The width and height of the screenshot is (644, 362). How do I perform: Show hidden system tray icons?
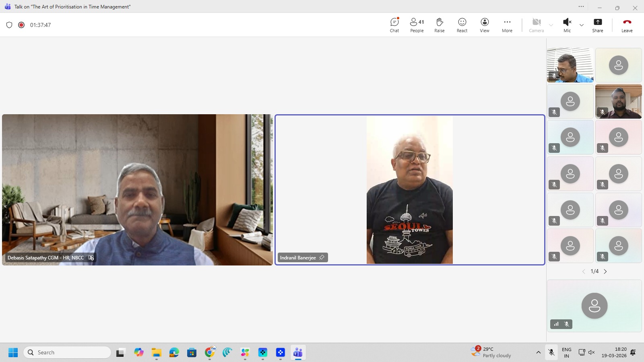538,352
